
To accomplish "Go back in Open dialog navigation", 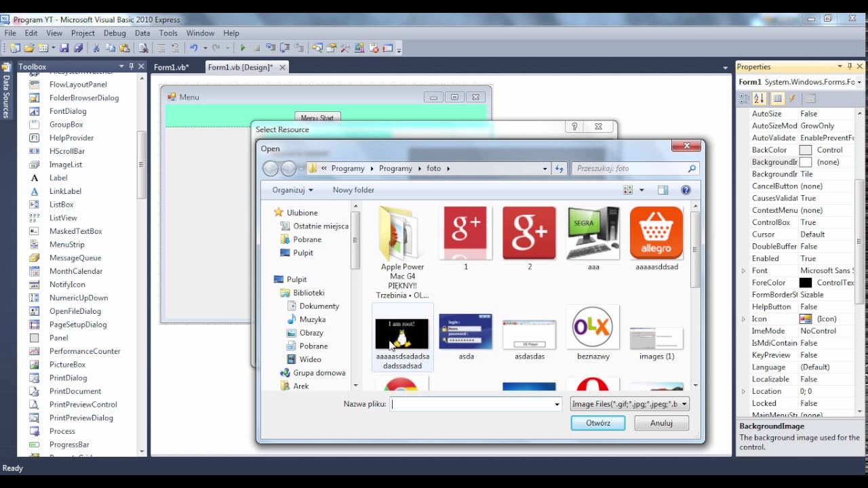I will 271,168.
